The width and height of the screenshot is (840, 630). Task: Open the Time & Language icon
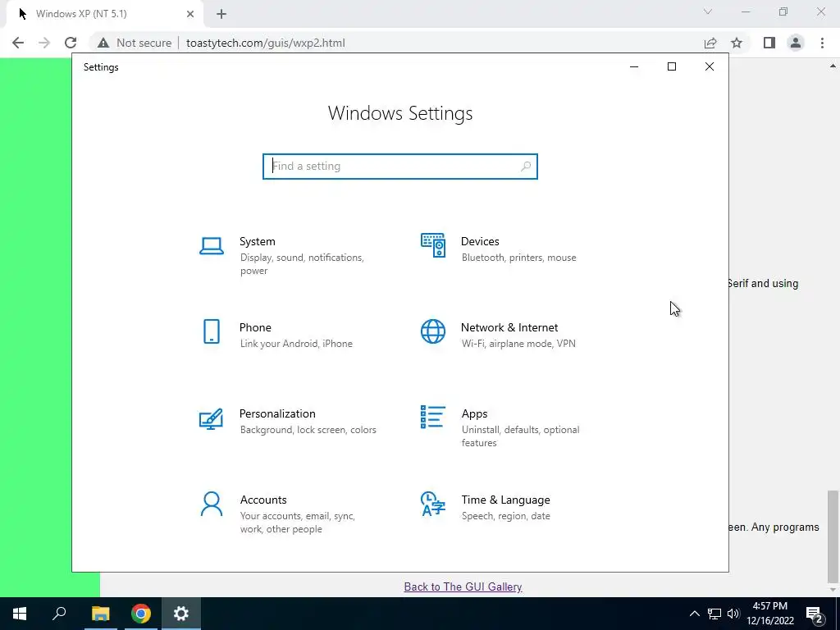(433, 504)
